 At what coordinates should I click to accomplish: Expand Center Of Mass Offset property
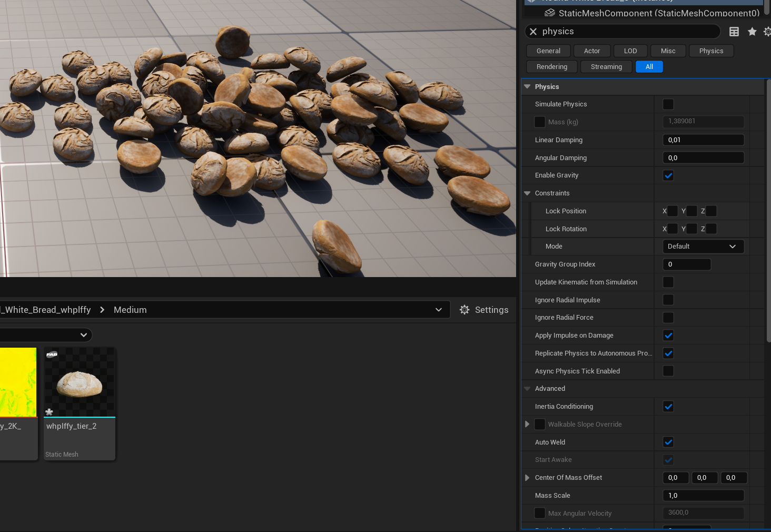[527, 478]
